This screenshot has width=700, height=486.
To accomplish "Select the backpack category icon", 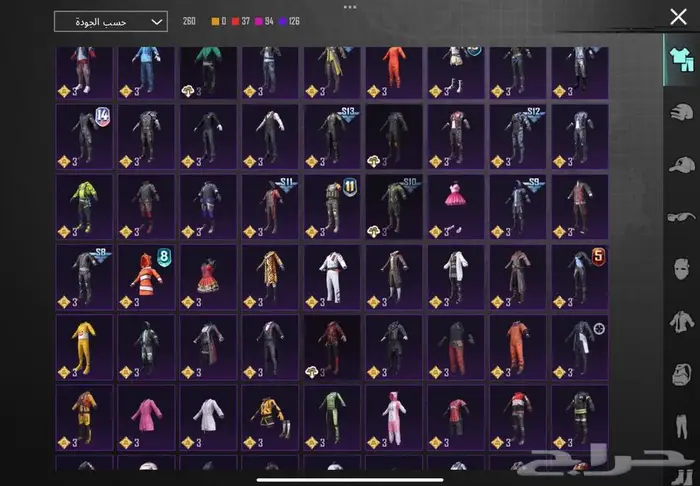I will (679, 375).
